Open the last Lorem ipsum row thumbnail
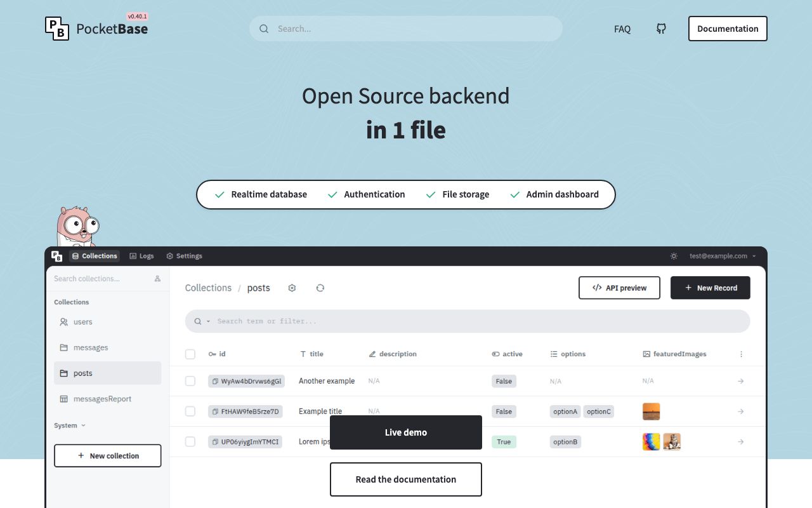Viewport: 812px width, 508px height. (672, 442)
